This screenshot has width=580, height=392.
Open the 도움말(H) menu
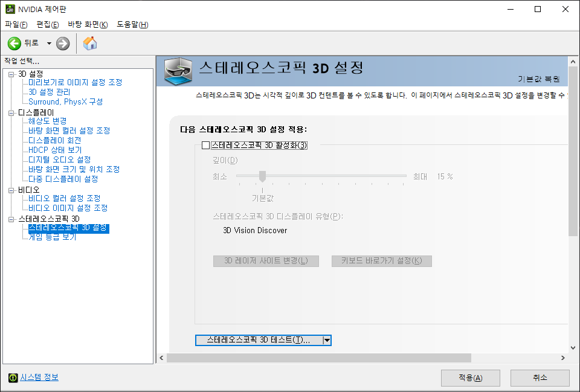pyautogui.click(x=132, y=24)
